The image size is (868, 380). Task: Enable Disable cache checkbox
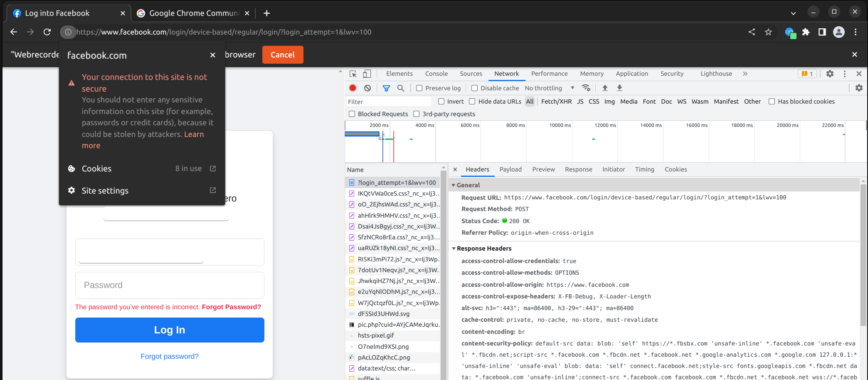474,88
